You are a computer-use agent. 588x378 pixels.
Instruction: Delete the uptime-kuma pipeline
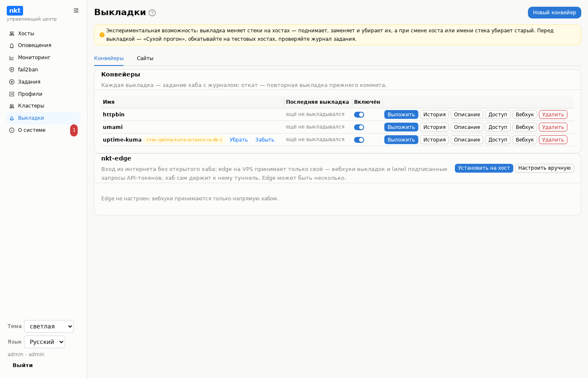point(553,140)
